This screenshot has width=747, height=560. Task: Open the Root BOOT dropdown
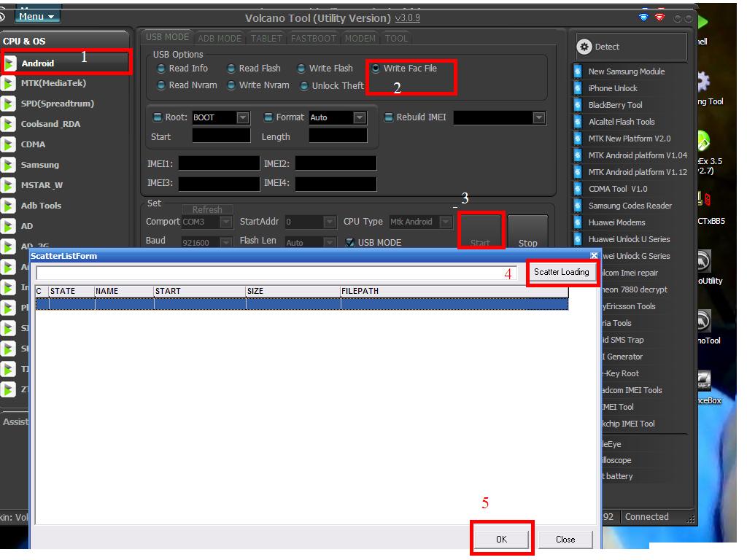243,117
